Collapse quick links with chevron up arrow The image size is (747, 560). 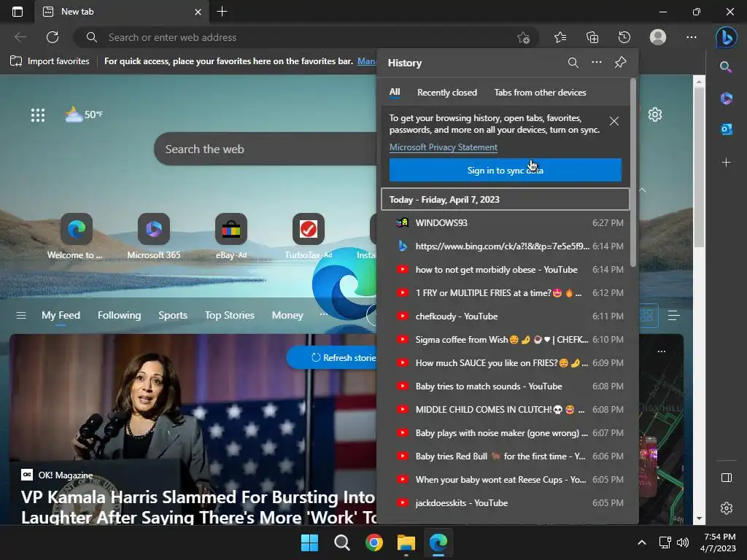643,190
